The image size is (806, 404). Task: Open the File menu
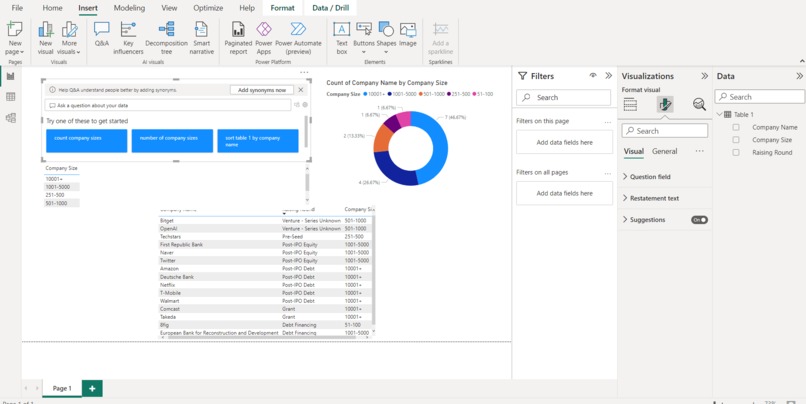pos(17,8)
